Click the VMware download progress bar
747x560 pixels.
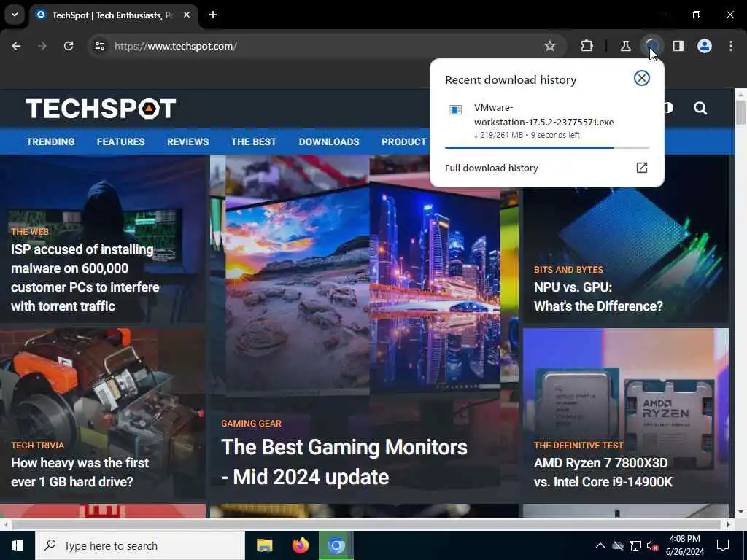point(547,147)
